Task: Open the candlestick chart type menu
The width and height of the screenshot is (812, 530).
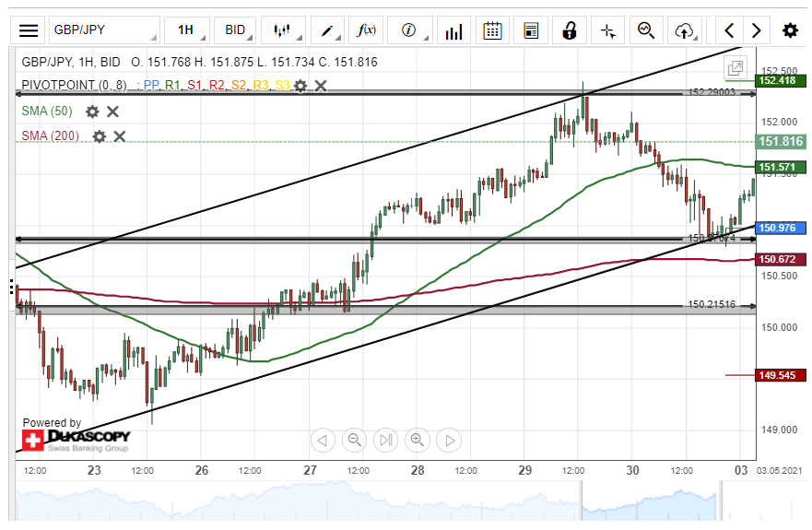Action: tap(287, 30)
